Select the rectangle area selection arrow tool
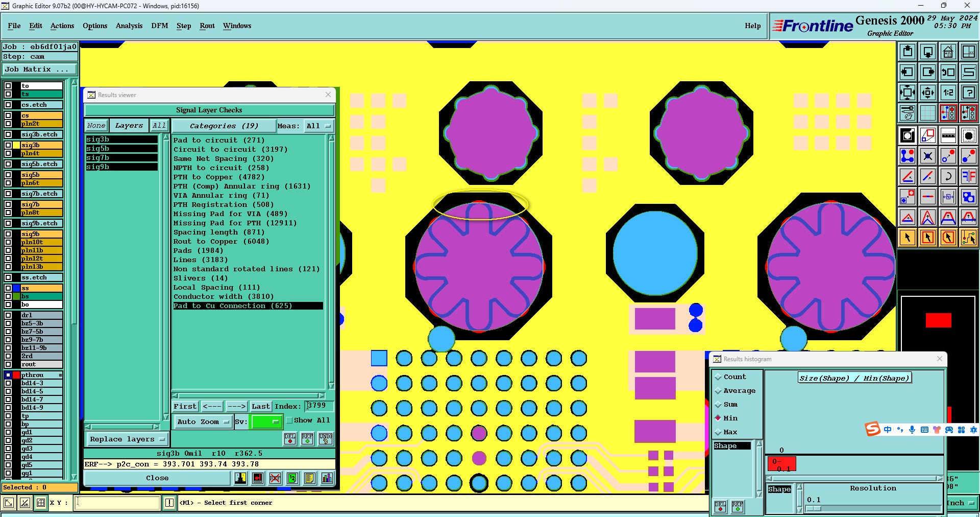 tap(928, 238)
